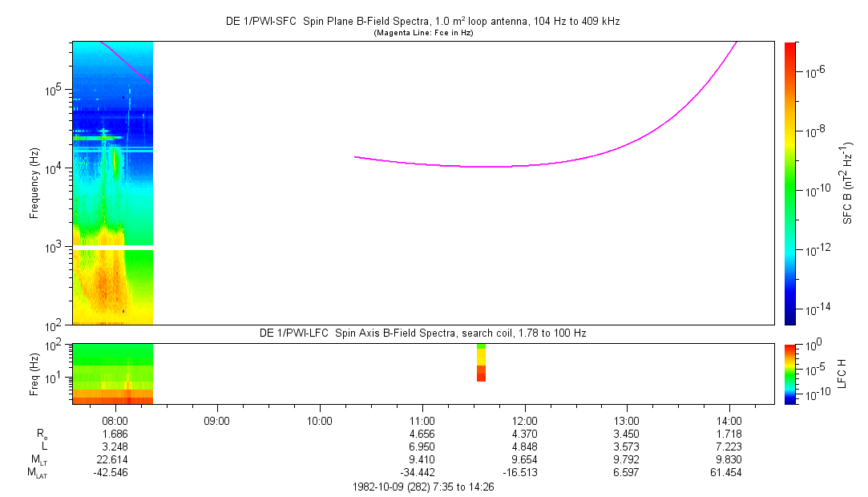Click the L value 3.573
The image size is (868, 497).
626,446
